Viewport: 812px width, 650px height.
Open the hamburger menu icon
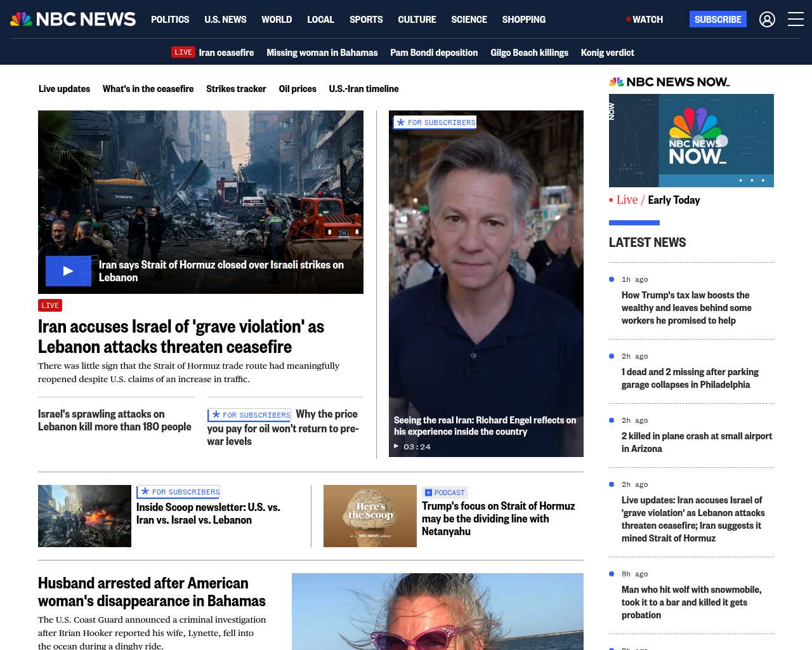coord(796,20)
